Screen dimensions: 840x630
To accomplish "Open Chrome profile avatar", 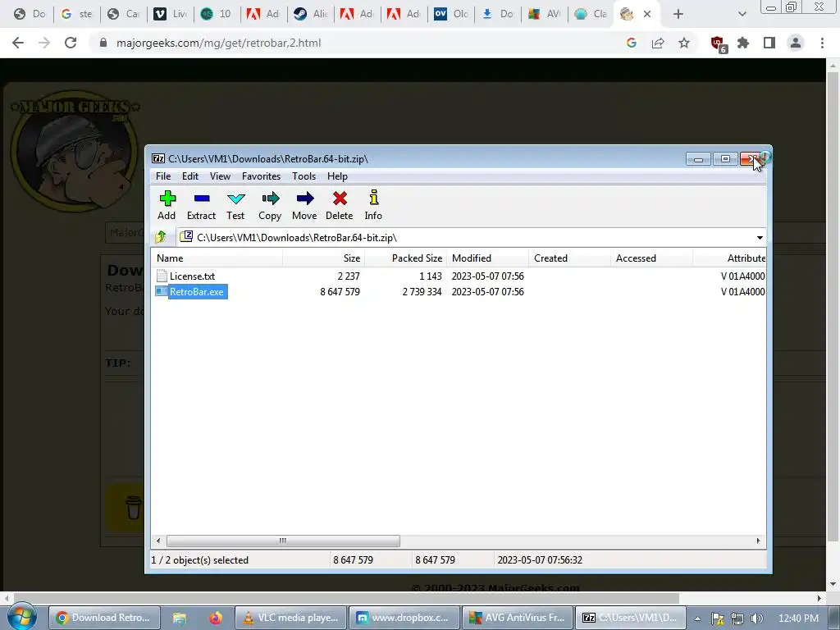I will [796, 43].
